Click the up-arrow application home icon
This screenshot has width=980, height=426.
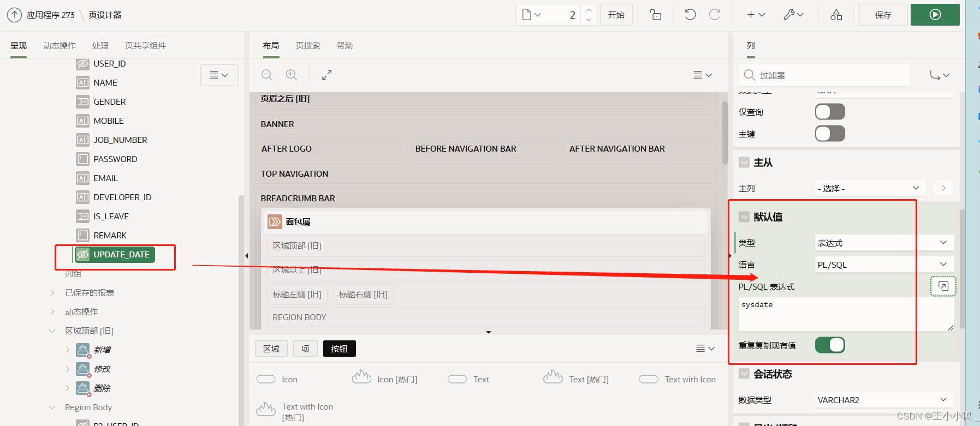(x=15, y=15)
